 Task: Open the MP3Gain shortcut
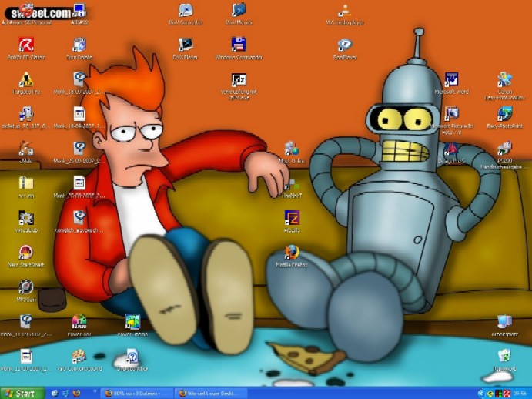(26, 291)
